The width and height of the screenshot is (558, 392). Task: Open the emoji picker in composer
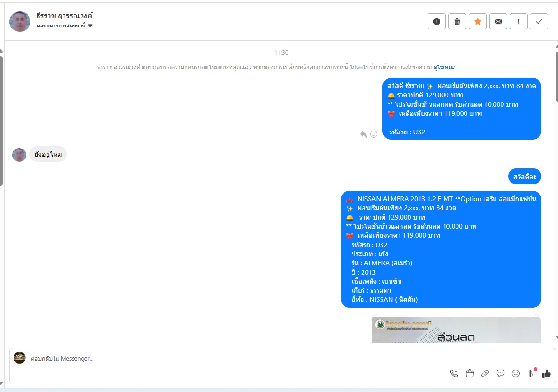tap(516, 373)
